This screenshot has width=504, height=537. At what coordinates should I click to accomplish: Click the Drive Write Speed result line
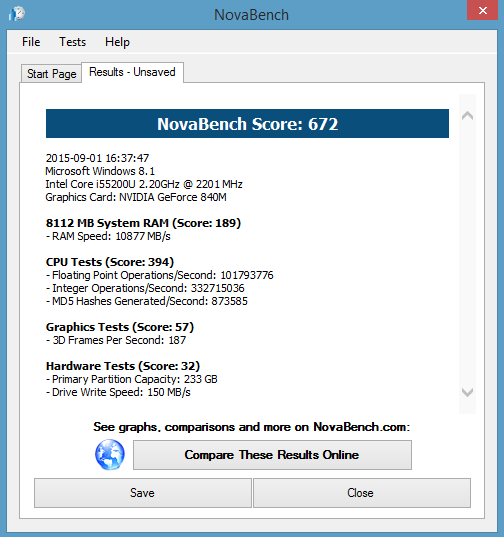coord(118,392)
